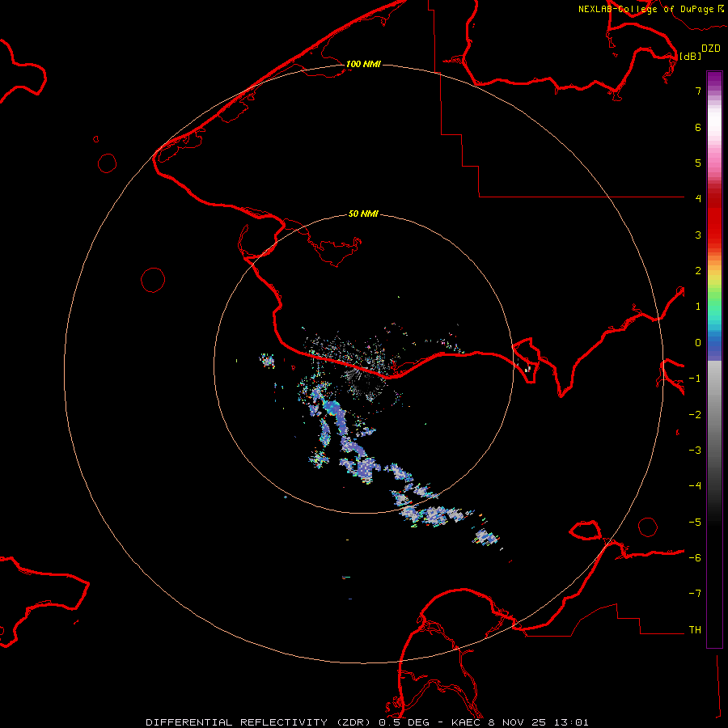Click the 5 value on the color scale
The width and height of the screenshot is (728, 728).
pyautogui.click(x=698, y=163)
